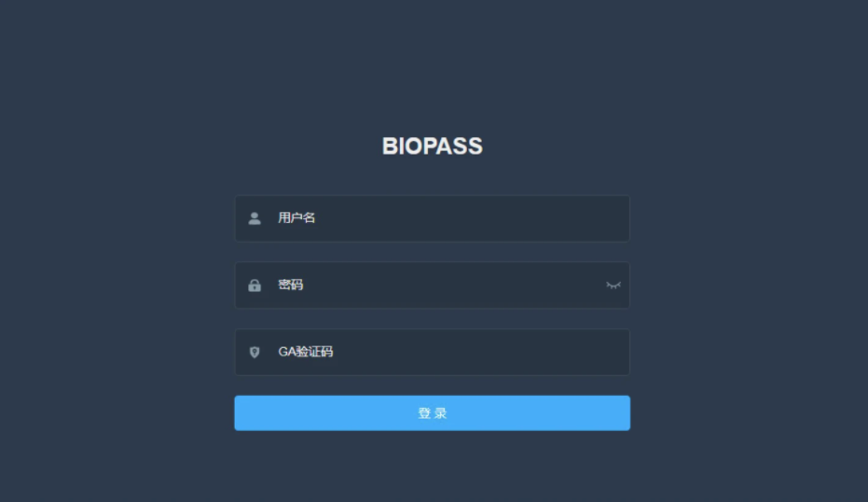Image resolution: width=868 pixels, height=502 pixels.
Task: Activate the username box next to person icon
Action: 432,218
